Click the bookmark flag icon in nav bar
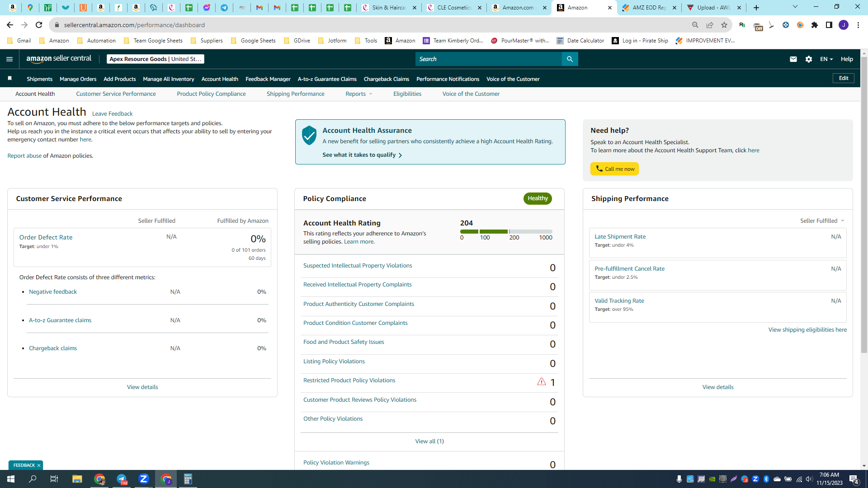The height and width of the screenshot is (488, 868). point(9,79)
